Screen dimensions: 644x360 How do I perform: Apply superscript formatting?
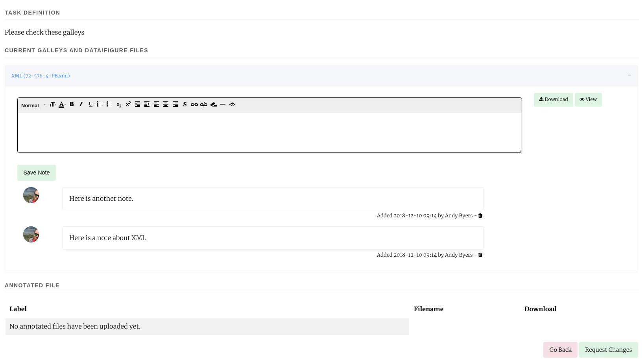128,104
